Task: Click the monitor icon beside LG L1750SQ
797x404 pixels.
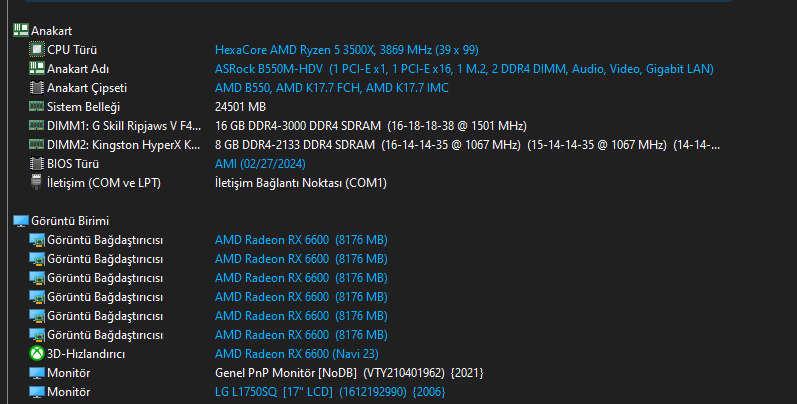Action: coord(37,392)
